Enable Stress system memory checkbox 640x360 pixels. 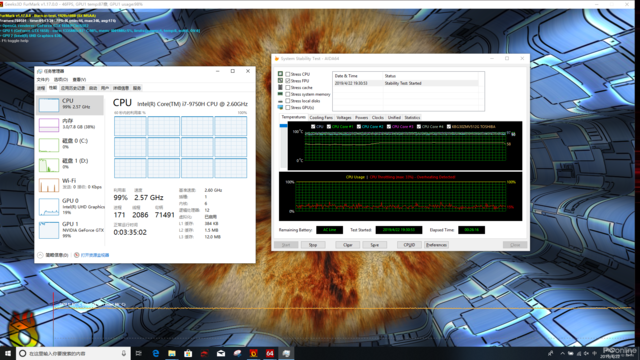point(288,94)
